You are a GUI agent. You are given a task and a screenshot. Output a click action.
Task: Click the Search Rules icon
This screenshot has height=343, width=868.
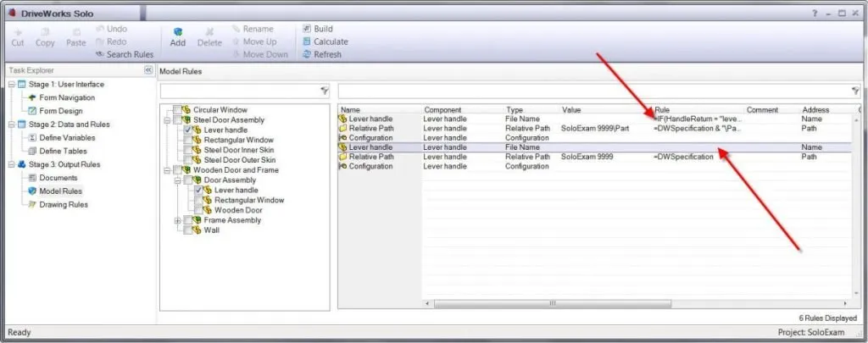click(x=100, y=54)
